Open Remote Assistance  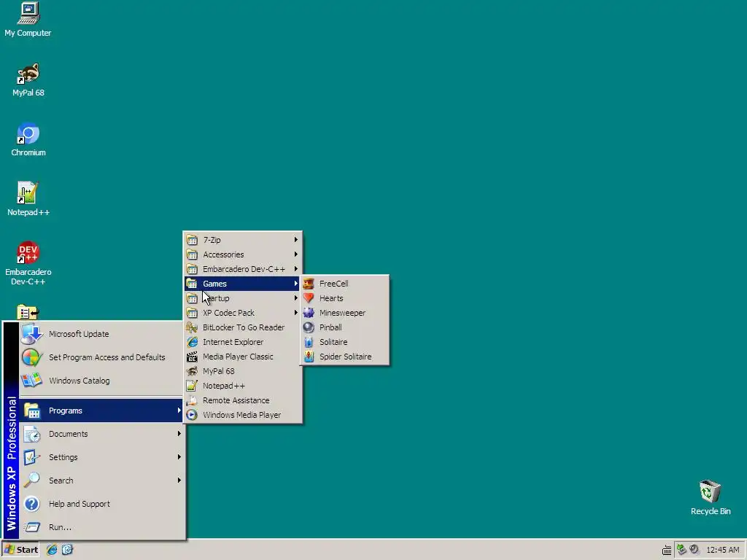point(242,400)
